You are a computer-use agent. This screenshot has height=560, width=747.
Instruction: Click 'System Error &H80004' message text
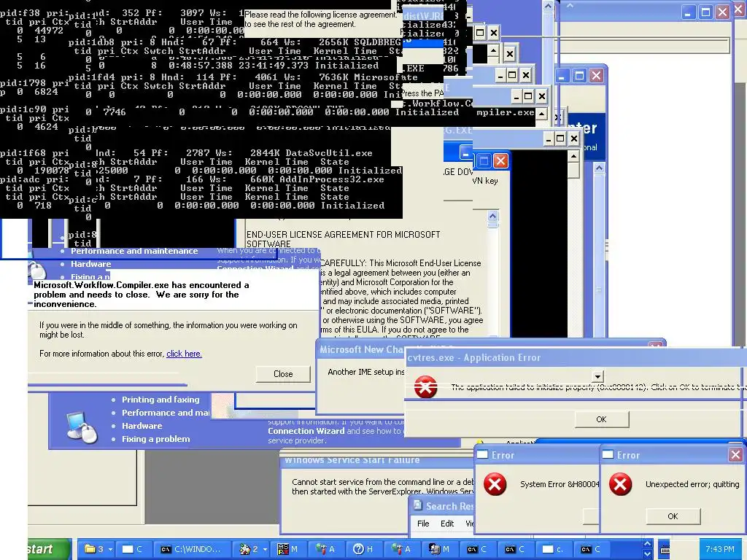(560, 484)
